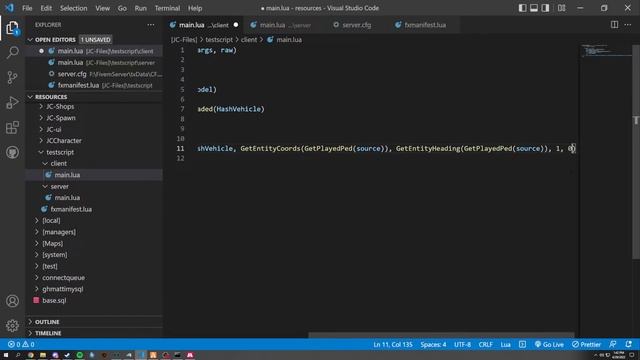Open the Selection menu
Viewport: 640px width, 360px height.
pyautogui.click(x=73, y=8)
